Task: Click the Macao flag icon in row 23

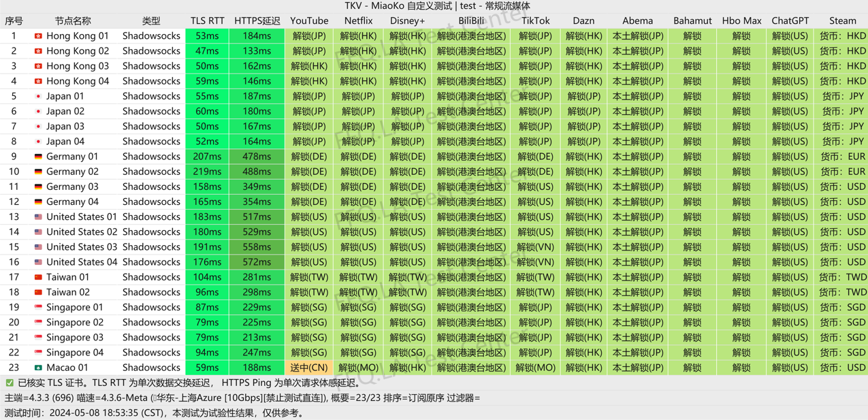Action: (38, 368)
